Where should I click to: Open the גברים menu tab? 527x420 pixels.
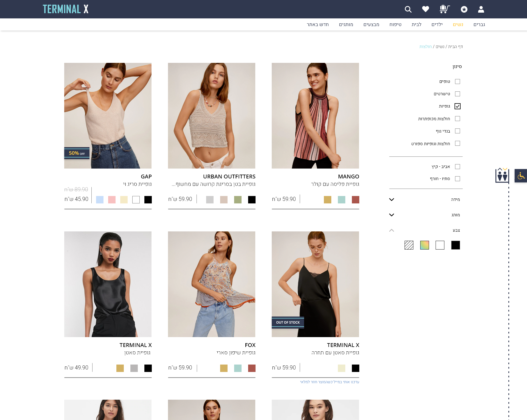pyautogui.click(x=479, y=24)
